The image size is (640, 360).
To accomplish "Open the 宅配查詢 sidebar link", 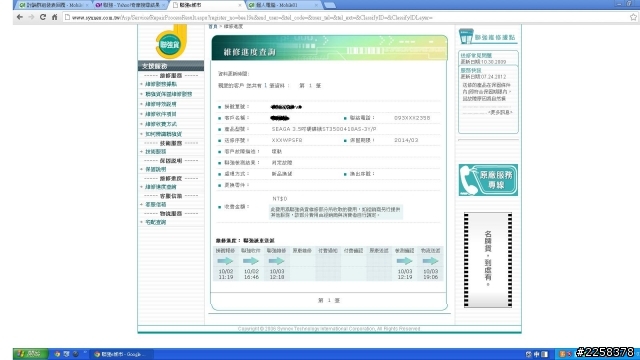I will [156, 222].
